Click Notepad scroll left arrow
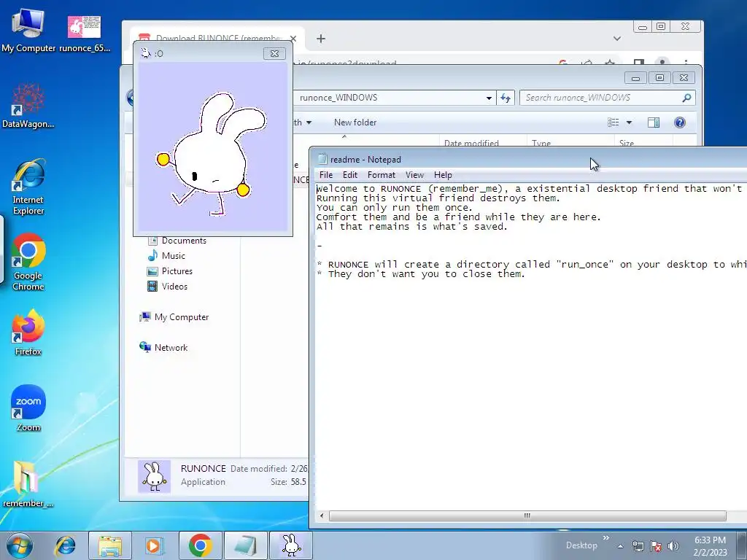The image size is (747, 560). pyautogui.click(x=322, y=516)
